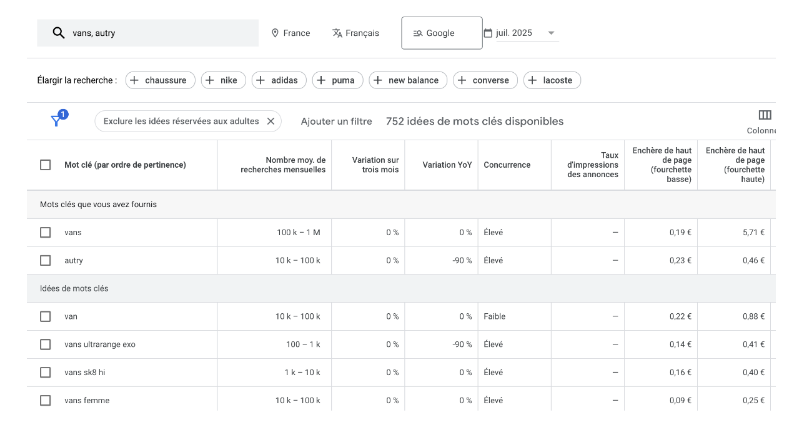Viewport: 800px width, 425px height.
Task: Click the plus icon on the lacoste chip
Action: [532, 80]
